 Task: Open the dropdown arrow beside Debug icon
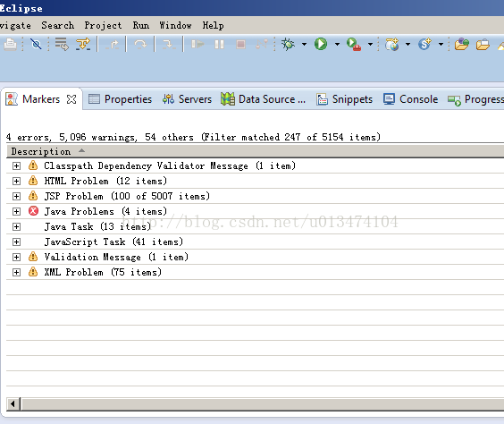(304, 44)
